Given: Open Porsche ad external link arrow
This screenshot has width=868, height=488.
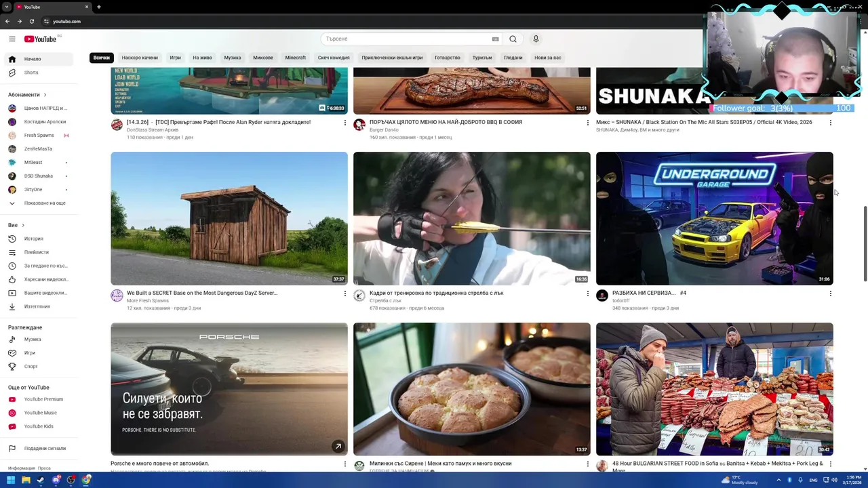Looking at the screenshot, I should point(338,446).
